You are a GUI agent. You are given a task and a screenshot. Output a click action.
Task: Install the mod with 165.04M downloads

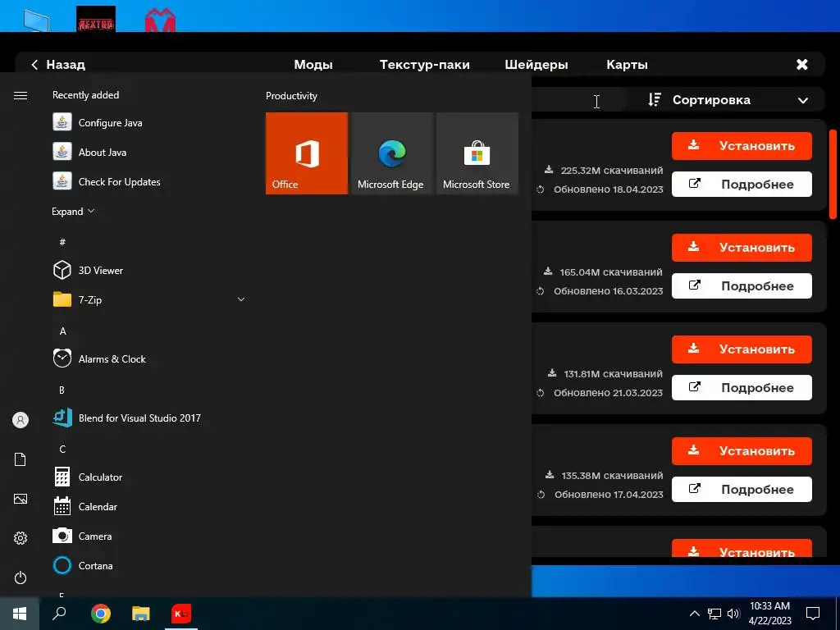point(742,248)
